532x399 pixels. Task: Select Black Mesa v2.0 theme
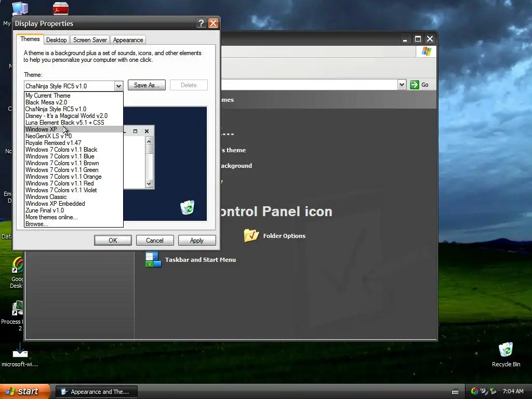coord(74,102)
